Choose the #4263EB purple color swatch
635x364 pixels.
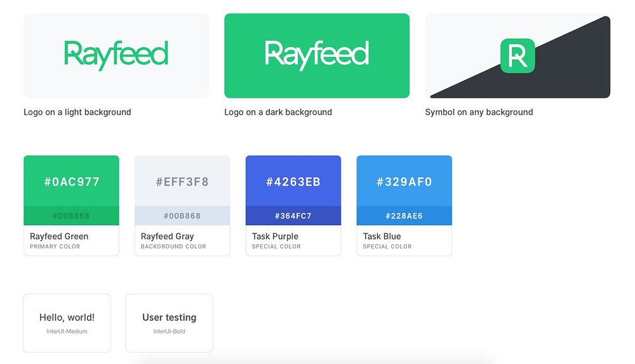click(x=293, y=181)
